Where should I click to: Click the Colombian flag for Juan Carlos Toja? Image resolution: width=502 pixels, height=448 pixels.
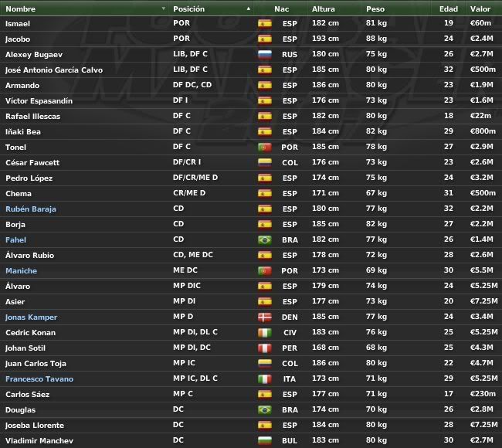tap(265, 364)
